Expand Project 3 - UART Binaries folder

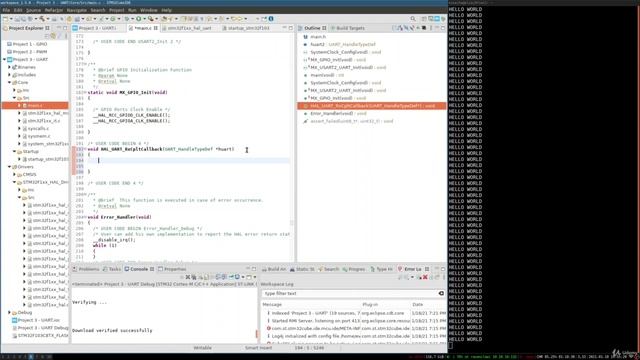pos(9,67)
